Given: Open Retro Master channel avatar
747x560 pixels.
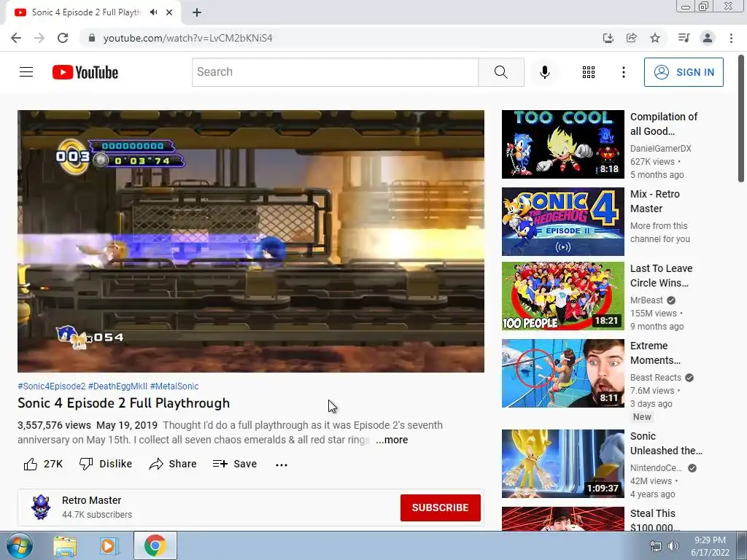Looking at the screenshot, I should pyautogui.click(x=41, y=507).
